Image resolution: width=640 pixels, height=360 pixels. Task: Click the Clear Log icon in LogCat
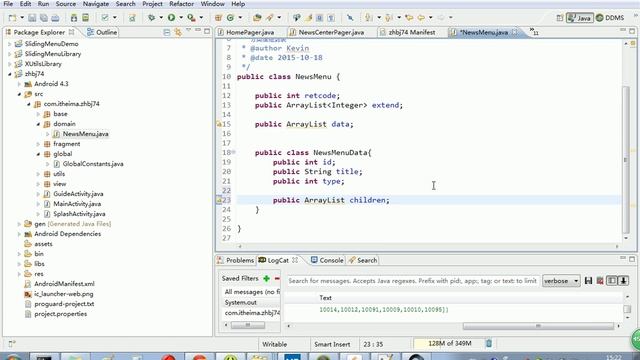point(600,281)
